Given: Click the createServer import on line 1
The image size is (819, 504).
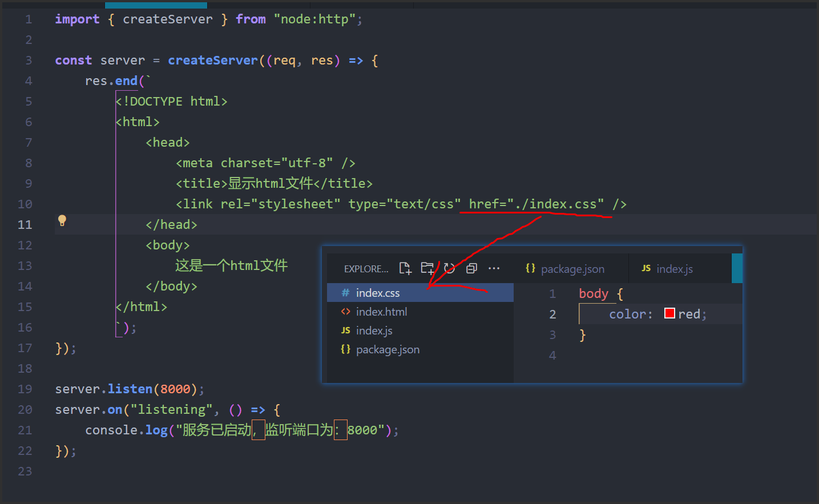Looking at the screenshot, I should [x=168, y=19].
